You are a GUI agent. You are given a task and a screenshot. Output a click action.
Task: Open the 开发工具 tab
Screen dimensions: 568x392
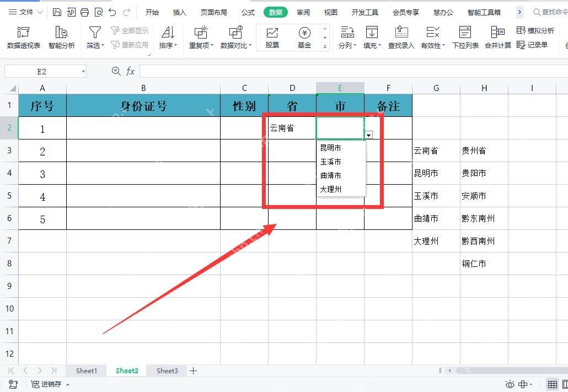pyautogui.click(x=365, y=12)
